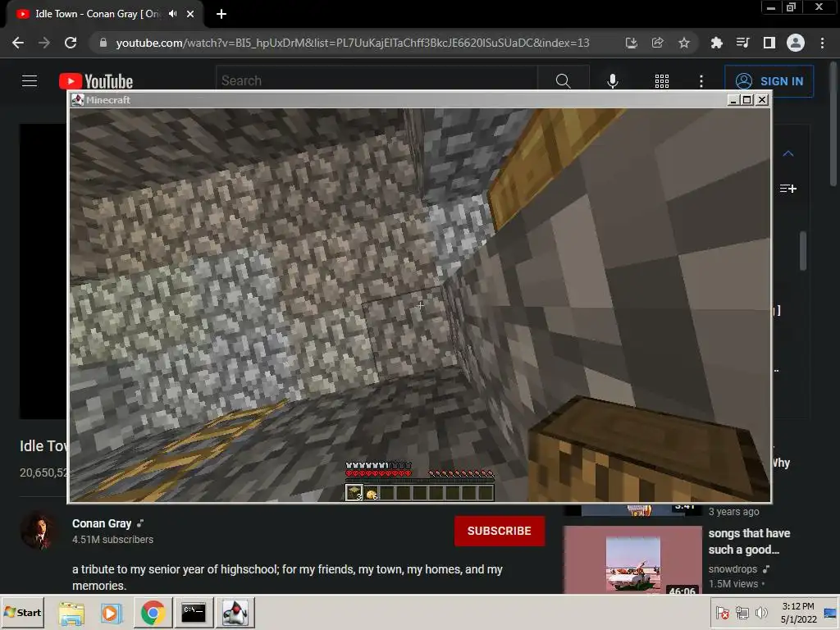Viewport: 840px width, 630px height.
Task: Click the address bar URL
Action: coord(353,43)
